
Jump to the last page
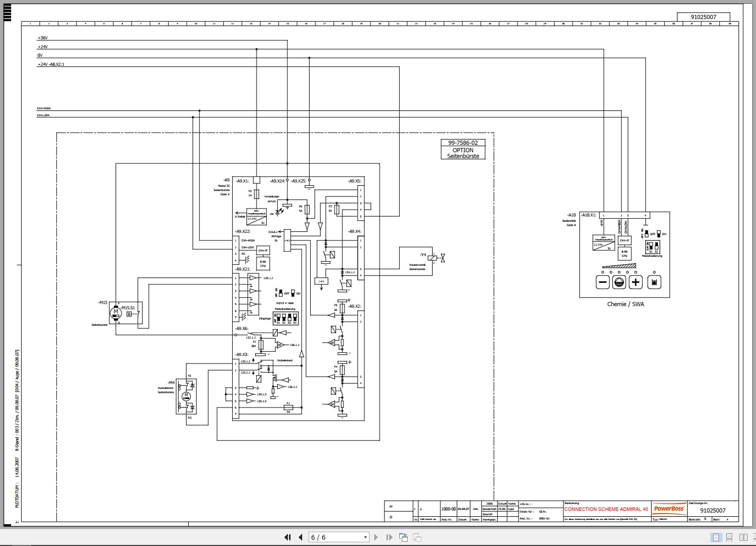point(389,537)
